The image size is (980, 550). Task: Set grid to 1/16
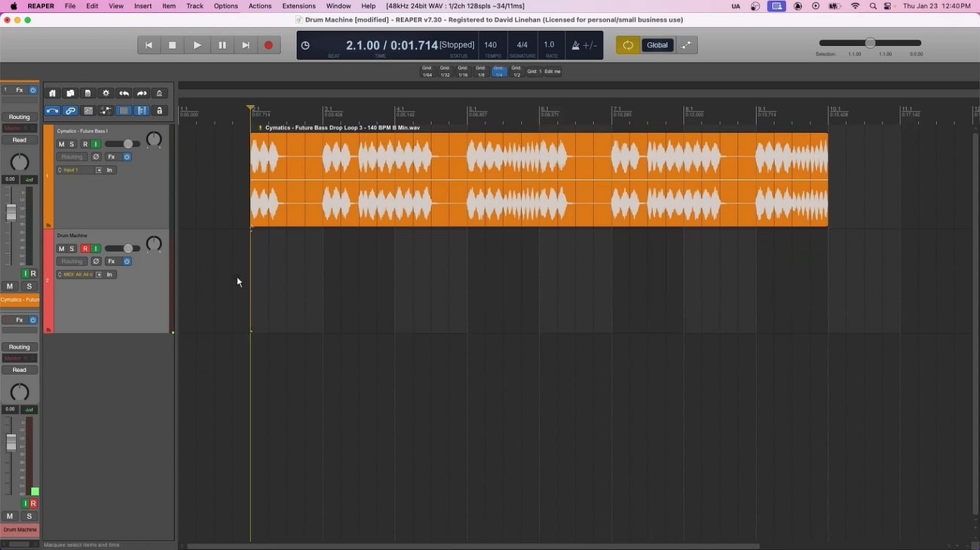coord(463,72)
